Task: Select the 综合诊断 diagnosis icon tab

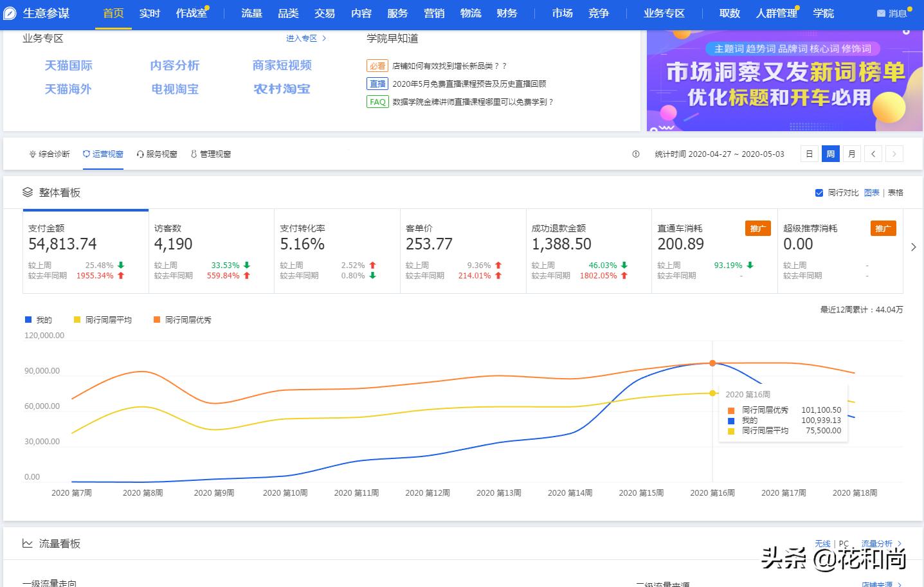Action: click(32, 154)
